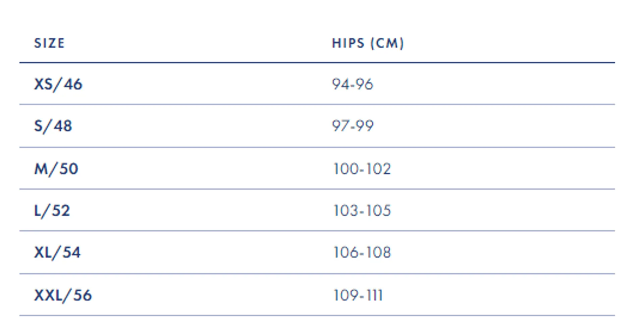The width and height of the screenshot is (644, 328).
Task: Click the 109-111 hips measurement
Action: (358, 295)
